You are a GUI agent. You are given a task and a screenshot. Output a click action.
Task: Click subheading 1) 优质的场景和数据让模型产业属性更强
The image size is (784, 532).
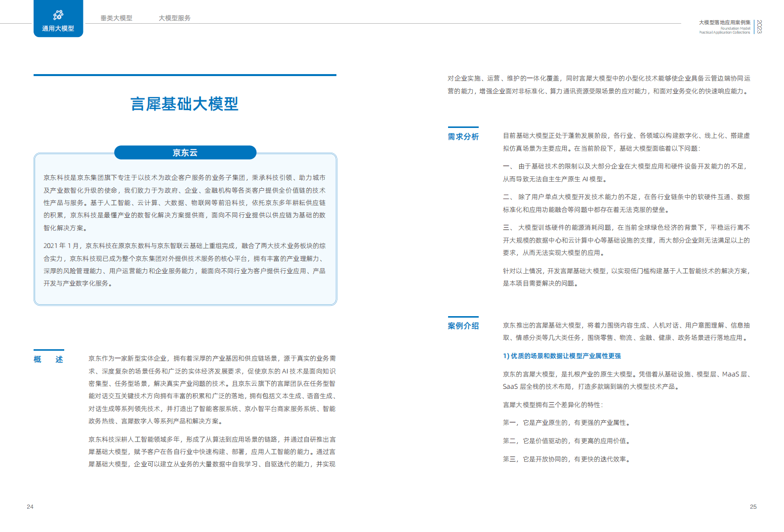(x=562, y=356)
